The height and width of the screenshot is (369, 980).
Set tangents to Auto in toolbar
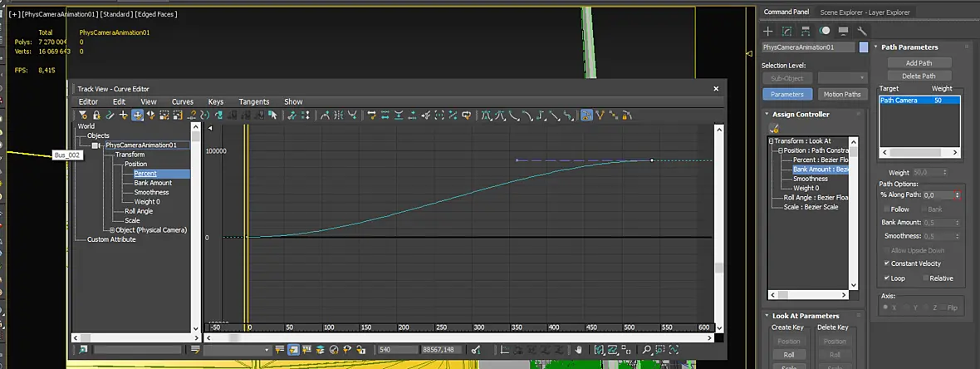(x=486, y=115)
